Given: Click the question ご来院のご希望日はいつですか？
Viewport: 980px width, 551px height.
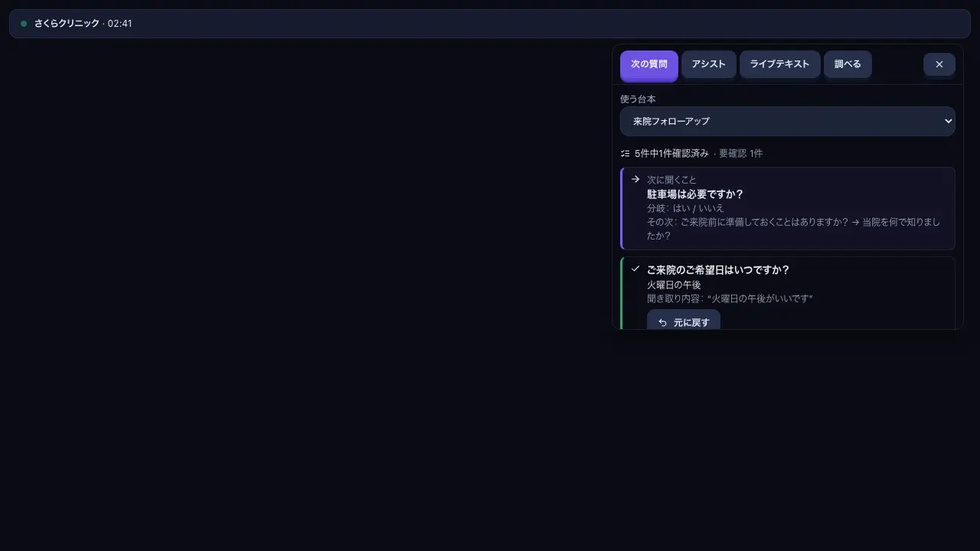Looking at the screenshot, I should pyautogui.click(x=718, y=270).
